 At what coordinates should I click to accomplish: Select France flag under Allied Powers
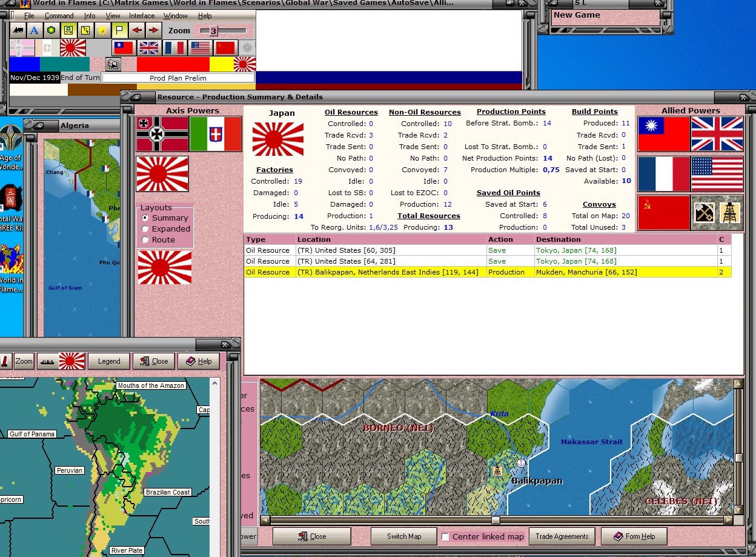point(664,174)
